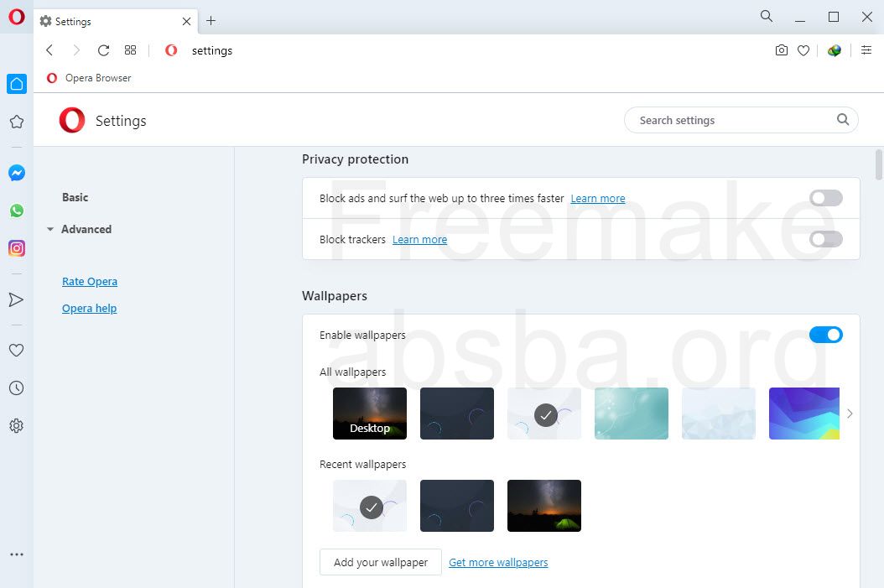Open Settings gear icon in sidebar
Screen dimensions: 884x588
(x=16, y=425)
